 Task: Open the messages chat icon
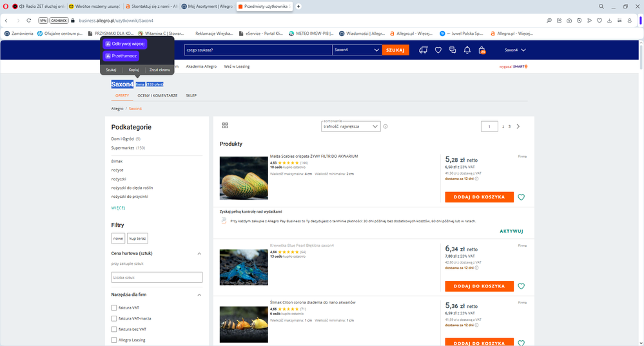point(453,50)
